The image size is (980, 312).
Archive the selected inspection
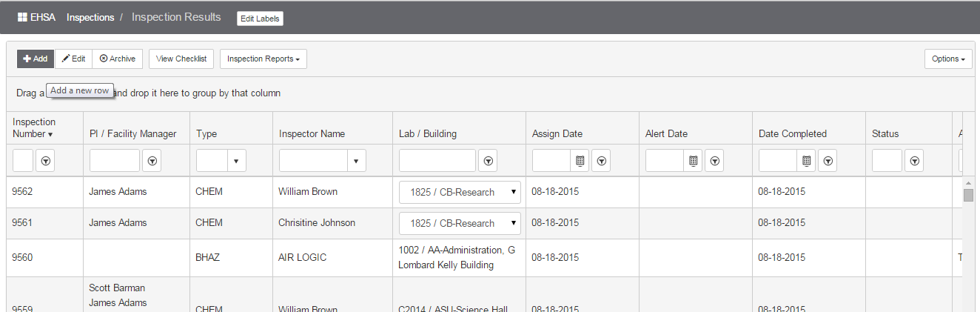(118, 59)
